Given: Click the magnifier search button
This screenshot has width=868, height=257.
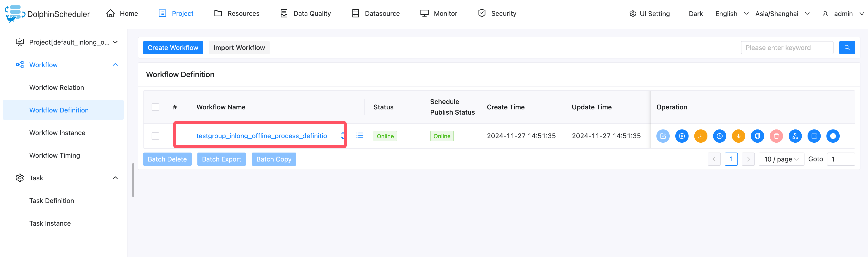Looking at the screenshot, I should [847, 48].
